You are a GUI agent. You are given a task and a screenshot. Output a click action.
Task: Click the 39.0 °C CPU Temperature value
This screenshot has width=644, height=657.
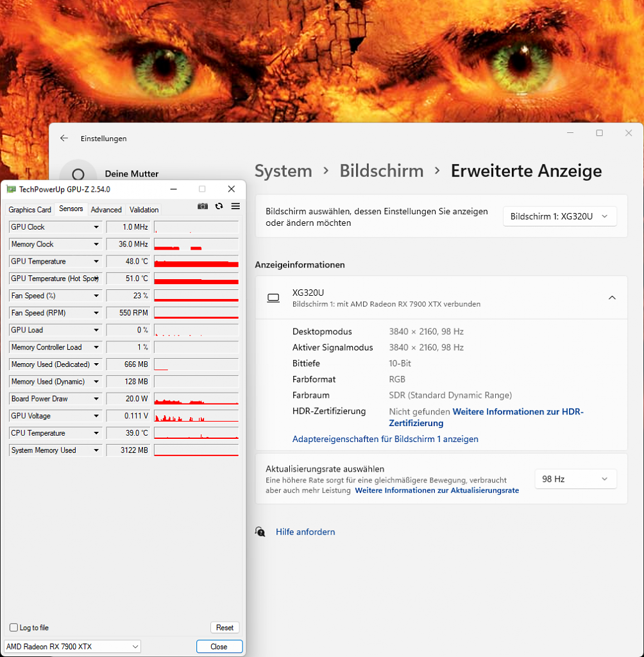pos(128,433)
